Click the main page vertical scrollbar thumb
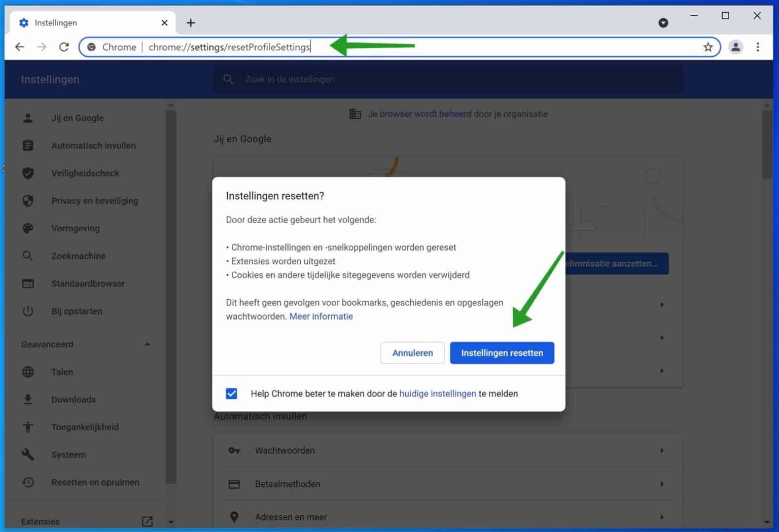 click(767, 144)
